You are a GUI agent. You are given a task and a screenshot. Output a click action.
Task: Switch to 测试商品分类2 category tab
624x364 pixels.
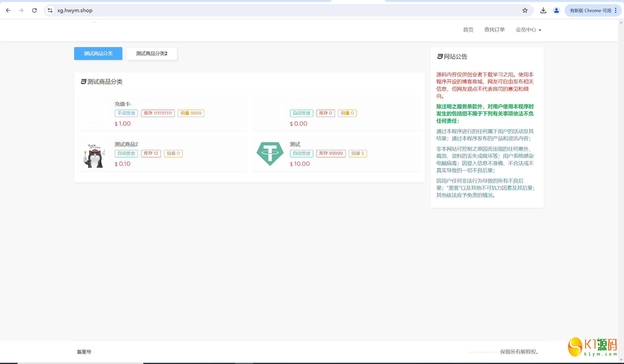(152, 53)
